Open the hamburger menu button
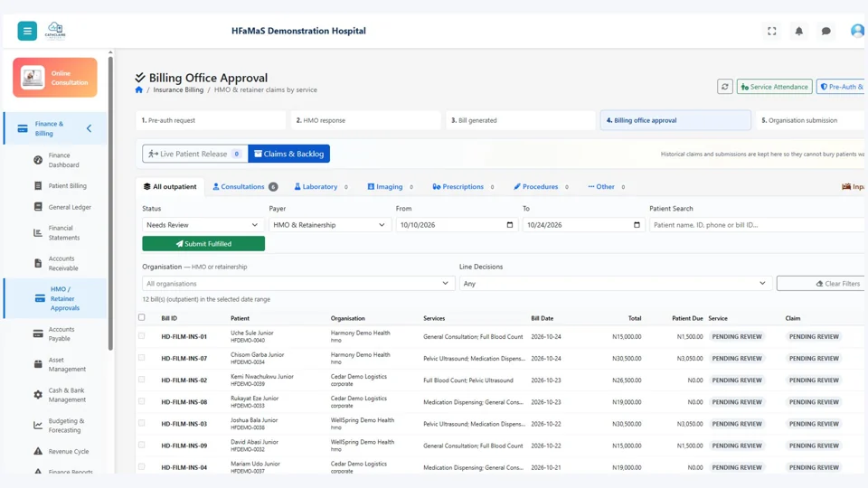The height and width of the screenshot is (488, 868). coord(27,31)
